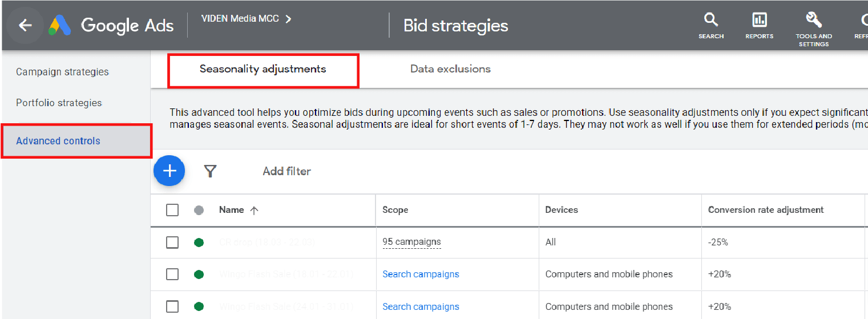868x319 pixels.
Task: Click the Google Ads logo
Action: tap(59, 25)
